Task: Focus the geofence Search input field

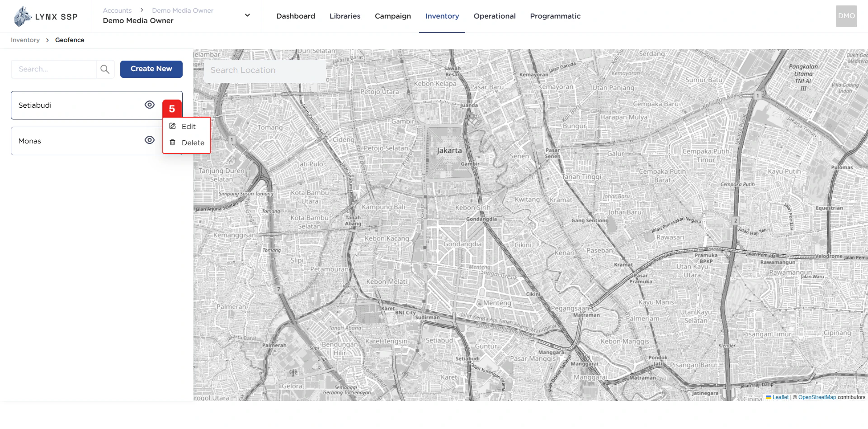Action: pyautogui.click(x=54, y=69)
